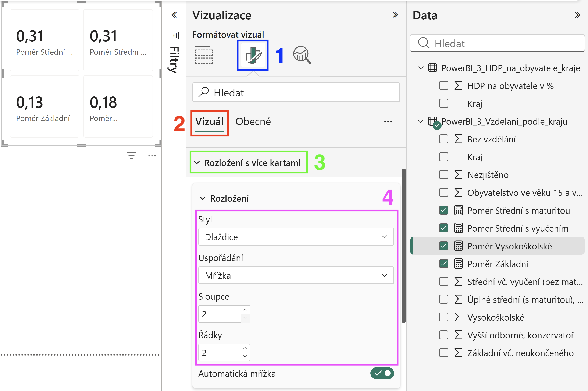Expand the Filtry pane chevron
Viewport: 588px width, 391px height.
174,15
